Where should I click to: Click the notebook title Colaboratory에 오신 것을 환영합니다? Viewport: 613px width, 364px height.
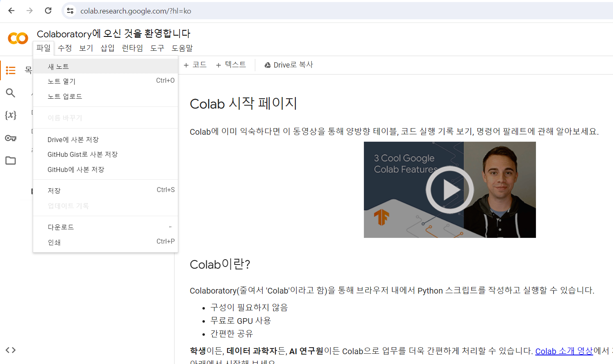pyautogui.click(x=114, y=34)
